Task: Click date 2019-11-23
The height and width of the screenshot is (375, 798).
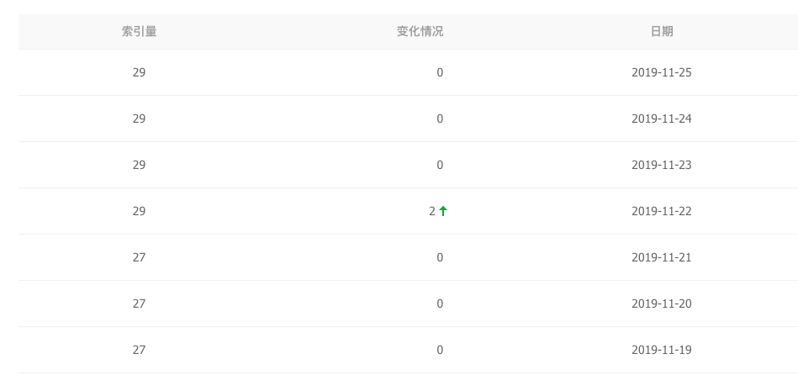Action: tap(662, 165)
